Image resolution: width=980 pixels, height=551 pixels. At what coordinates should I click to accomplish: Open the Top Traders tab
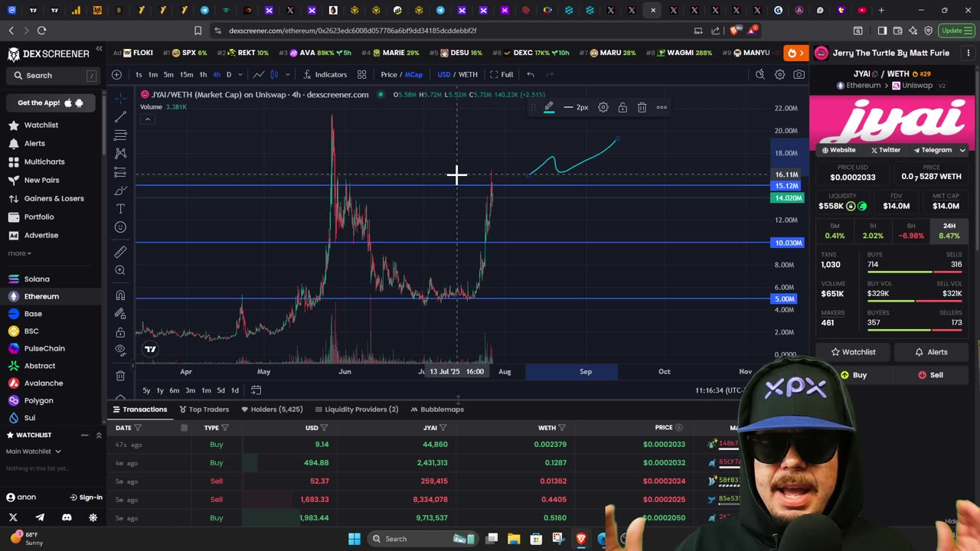tap(204, 409)
